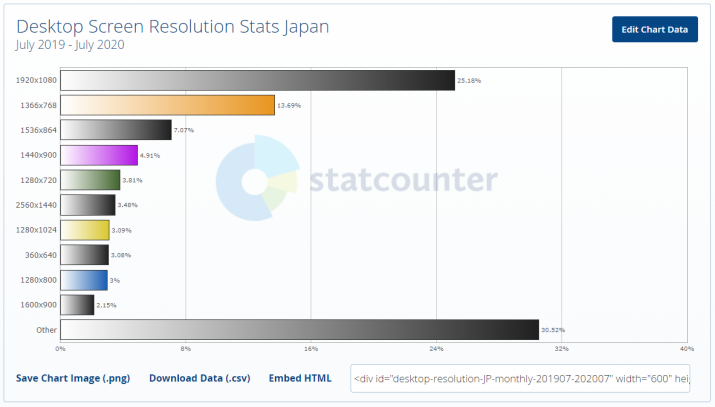The width and height of the screenshot is (715, 407).
Task: Click the Edit Chart Data button
Action: [x=654, y=29]
